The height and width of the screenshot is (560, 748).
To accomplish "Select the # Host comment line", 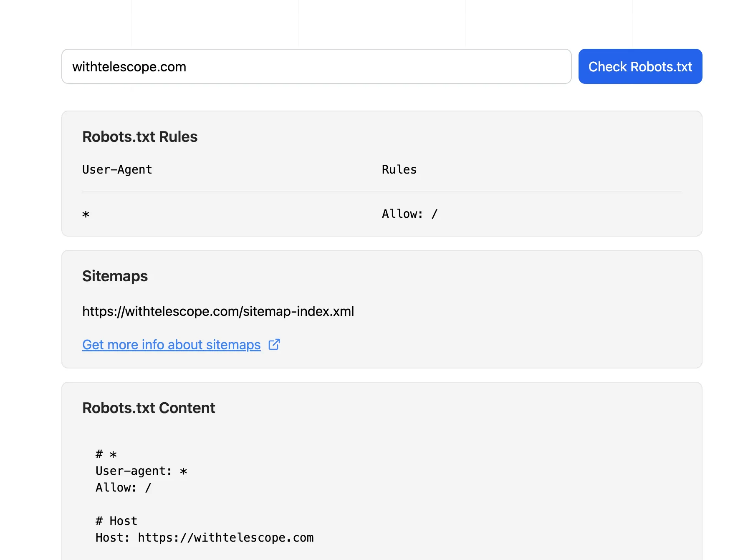I will click(116, 521).
